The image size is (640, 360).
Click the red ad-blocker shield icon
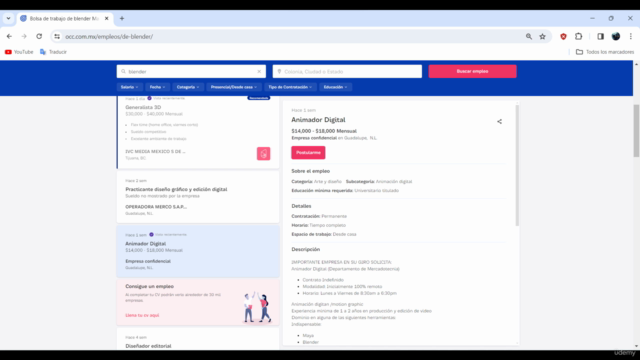(563, 36)
